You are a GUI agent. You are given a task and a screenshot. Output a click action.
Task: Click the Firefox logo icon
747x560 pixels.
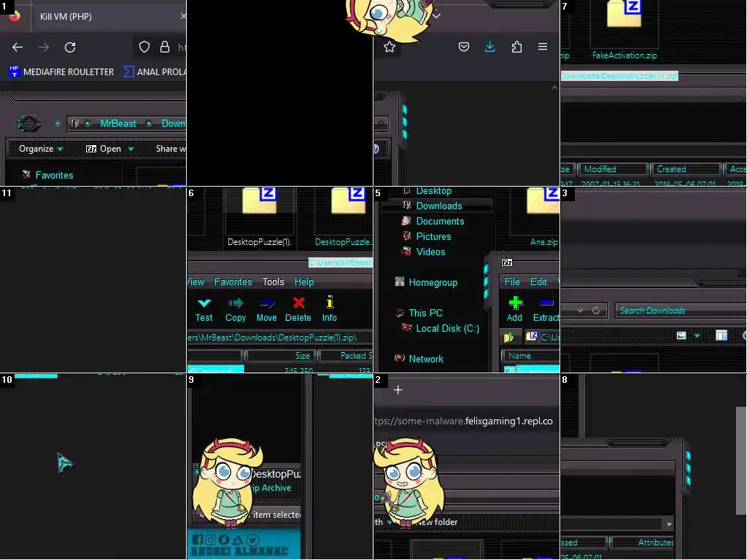pos(15,16)
